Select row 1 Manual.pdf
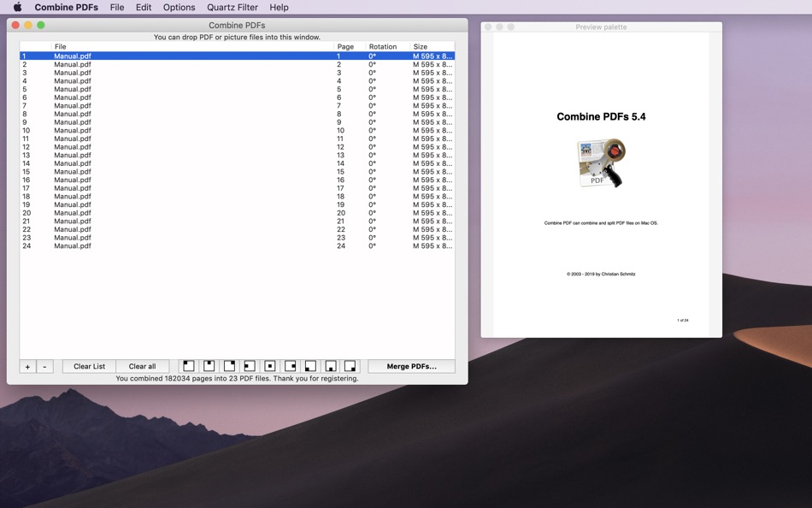The width and height of the screenshot is (812, 508). pyautogui.click(x=237, y=56)
